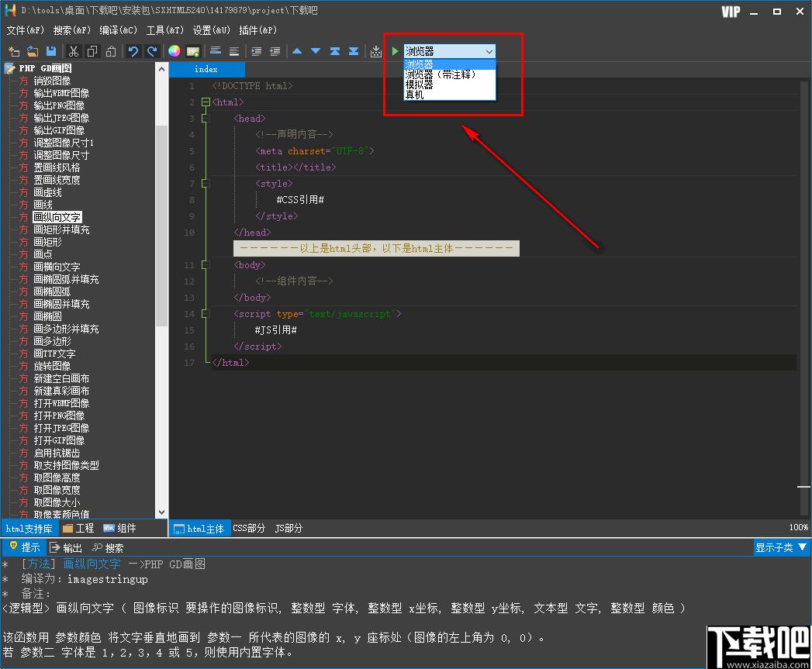Select 画纵向文字 method in tree
Viewport: 812px width, 669px height.
(x=57, y=217)
